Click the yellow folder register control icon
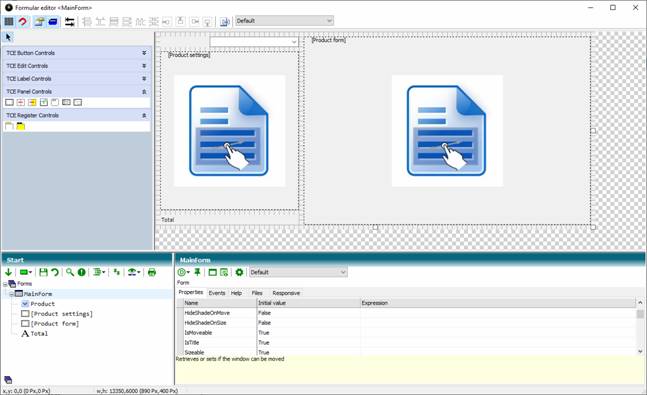 point(20,126)
